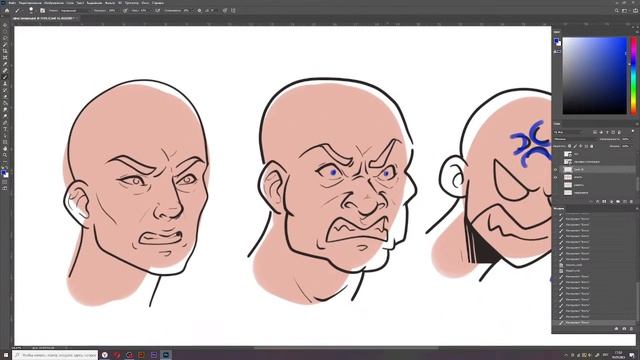Open layer filter kind dropdown
Viewport: 640px width, 360px height.
(x=569, y=132)
